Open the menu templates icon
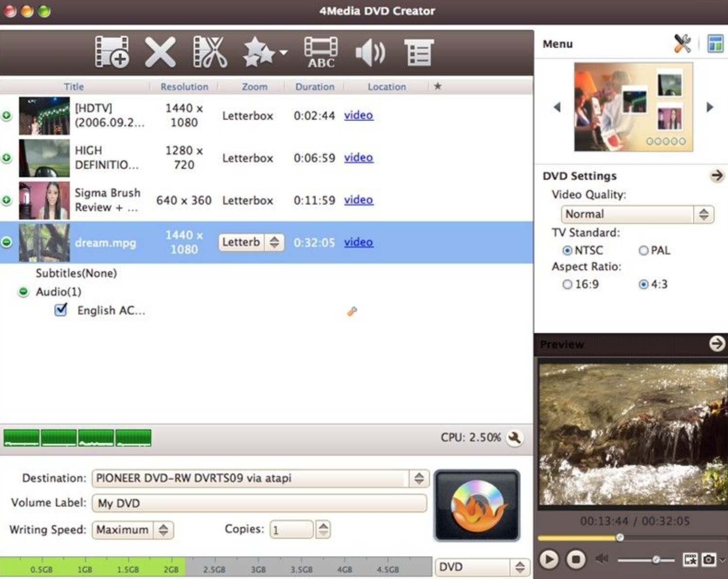This screenshot has width=728, height=579. pyautogui.click(x=715, y=44)
